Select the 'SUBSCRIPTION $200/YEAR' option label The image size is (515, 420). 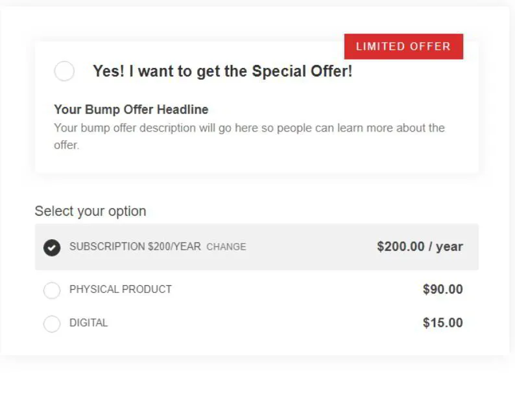(x=135, y=247)
